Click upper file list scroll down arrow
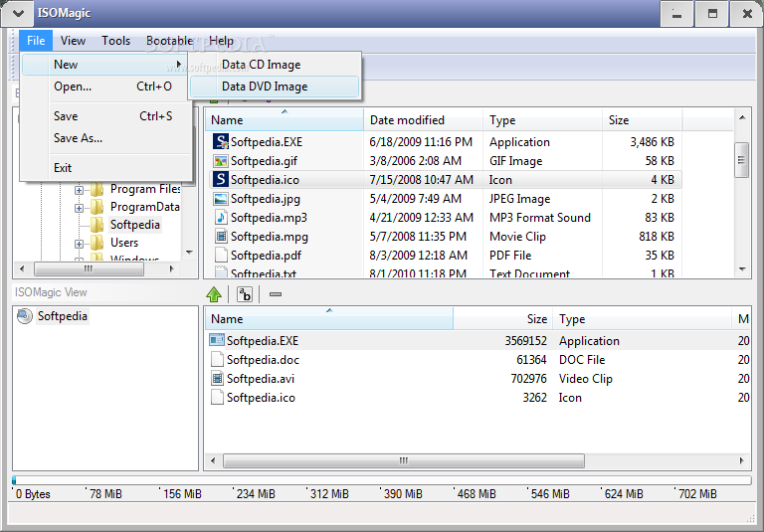The width and height of the screenshot is (764, 532). click(x=742, y=268)
